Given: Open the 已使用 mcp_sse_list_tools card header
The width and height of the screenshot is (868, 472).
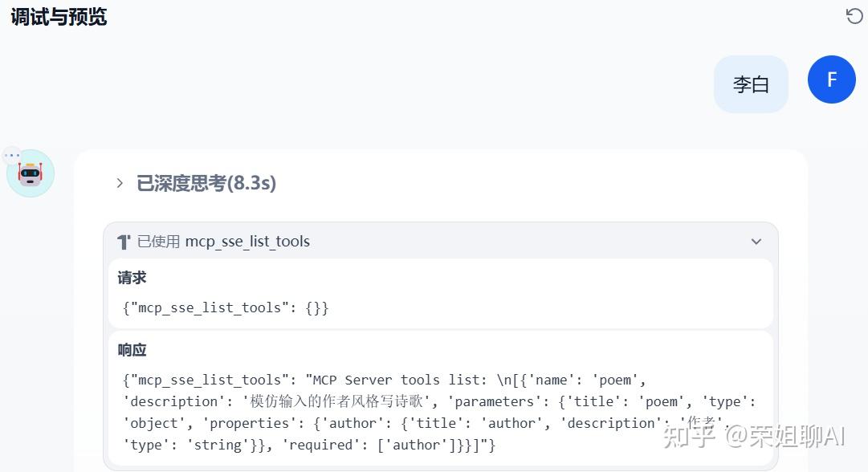Looking at the screenshot, I should [233, 241].
